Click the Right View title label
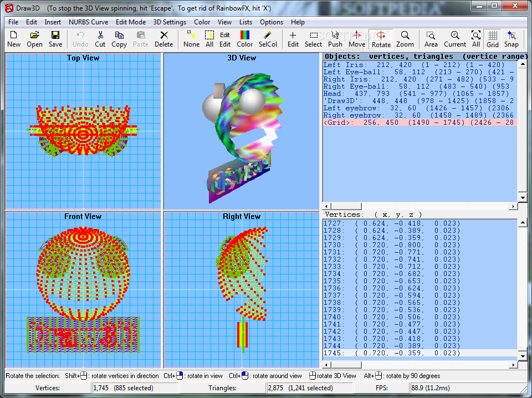 (242, 217)
